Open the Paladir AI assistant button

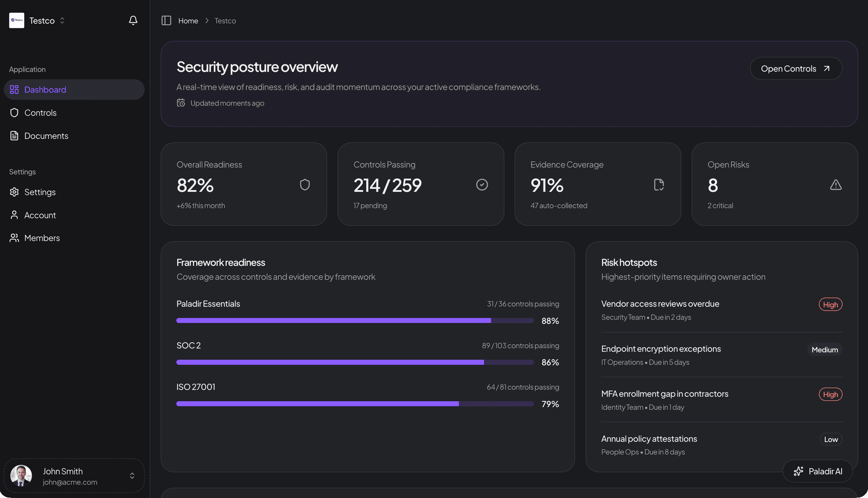[818, 471]
